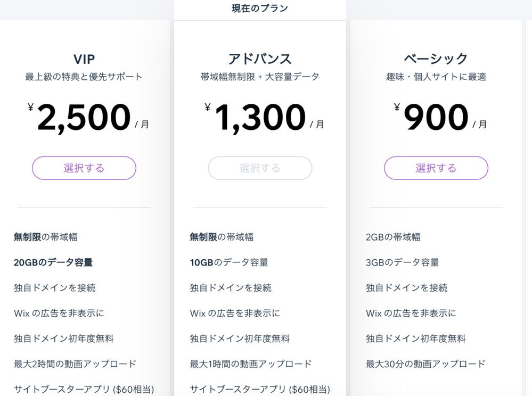Click 最大30分の動画アップロード feature

pyautogui.click(x=426, y=364)
